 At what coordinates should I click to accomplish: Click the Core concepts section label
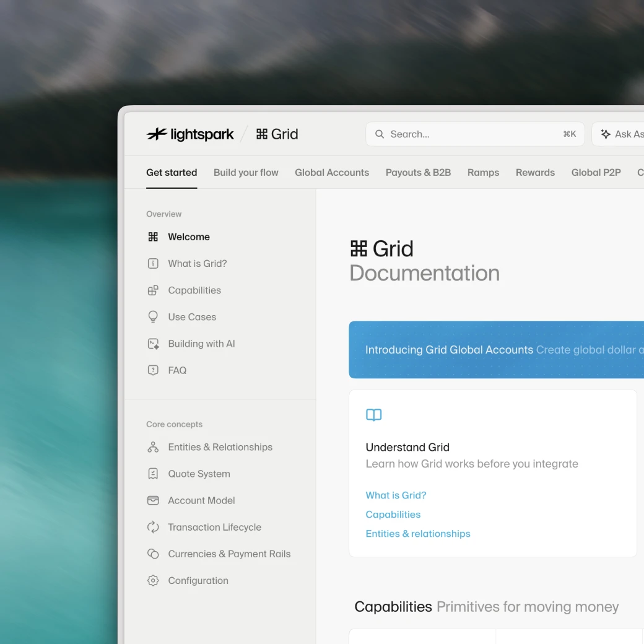(x=174, y=424)
